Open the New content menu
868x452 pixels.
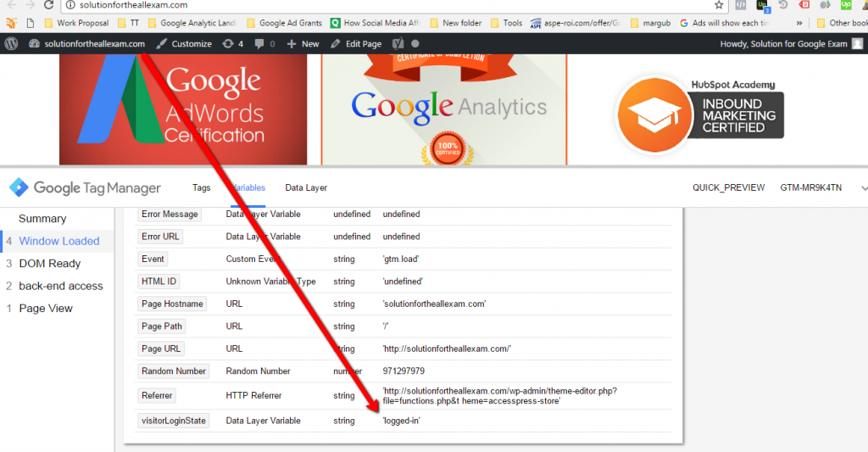(303, 44)
